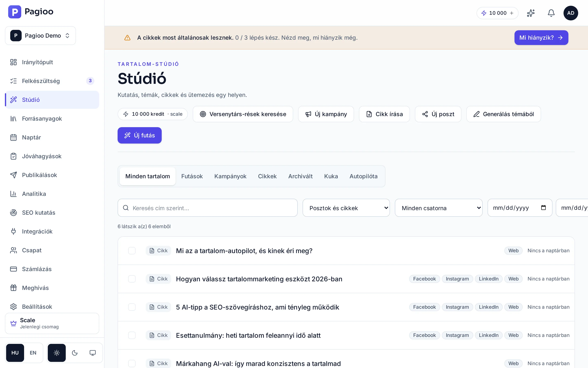Check the '5 AI-tipp a SEO-szövegíráshoz' row checkbox
This screenshot has height=368, width=588.
[x=132, y=307]
